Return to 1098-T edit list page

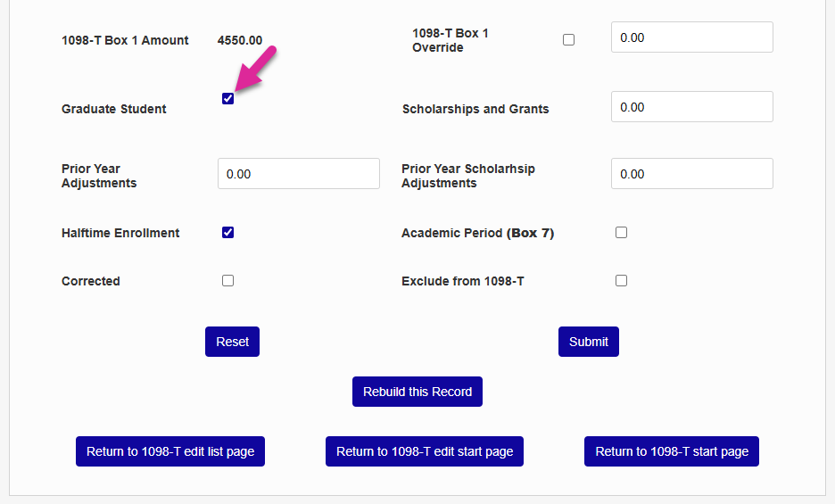pyautogui.click(x=170, y=451)
